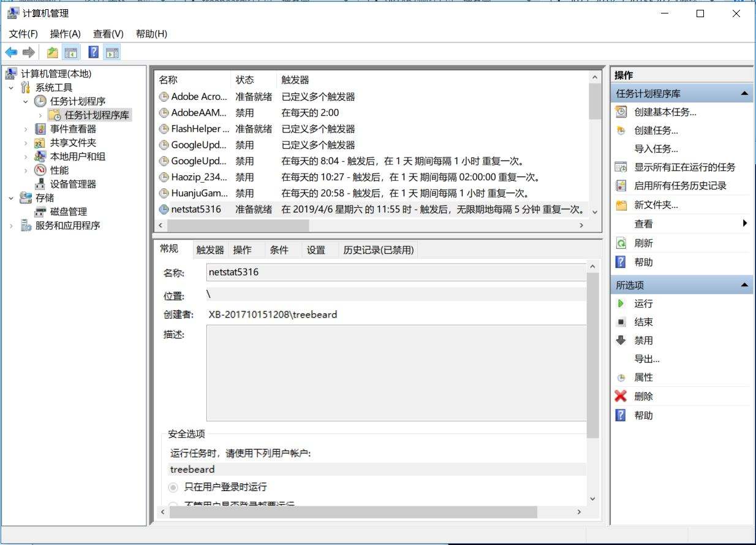Click the 结束 stop icon
Image resolution: width=756 pixels, height=545 pixels.
click(x=621, y=322)
